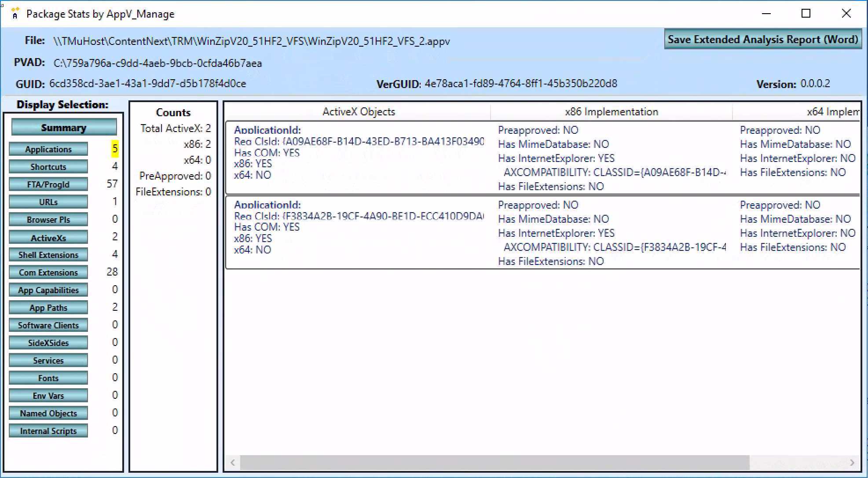Click the package GUID value

click(148, 84)
